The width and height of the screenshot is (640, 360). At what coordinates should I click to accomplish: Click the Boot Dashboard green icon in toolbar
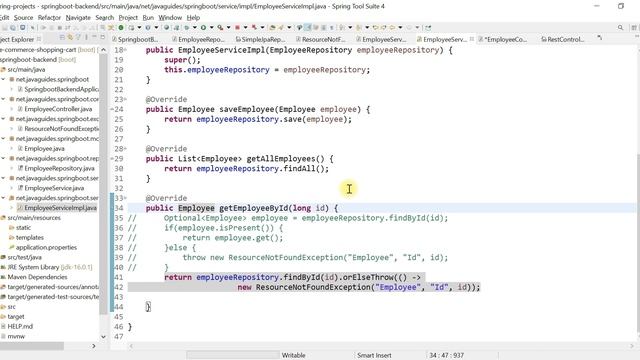tap(120, 27)
